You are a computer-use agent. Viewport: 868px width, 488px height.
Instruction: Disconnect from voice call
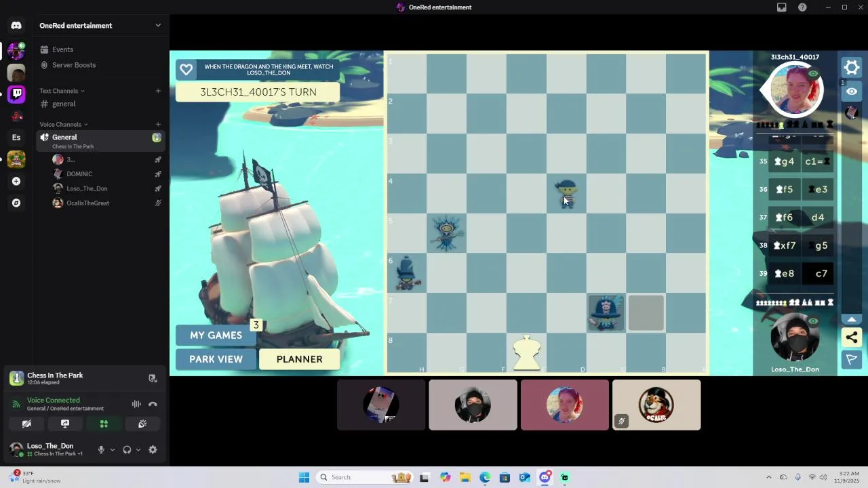click(153, 404)
